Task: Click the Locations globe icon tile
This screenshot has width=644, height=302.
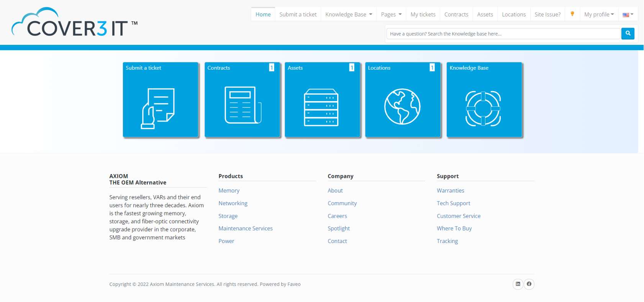Action: (x=402, y=106)
